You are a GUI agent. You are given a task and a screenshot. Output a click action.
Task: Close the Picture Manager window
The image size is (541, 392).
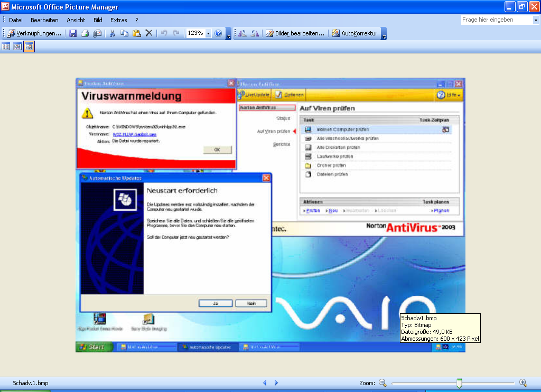click(534, 6)
